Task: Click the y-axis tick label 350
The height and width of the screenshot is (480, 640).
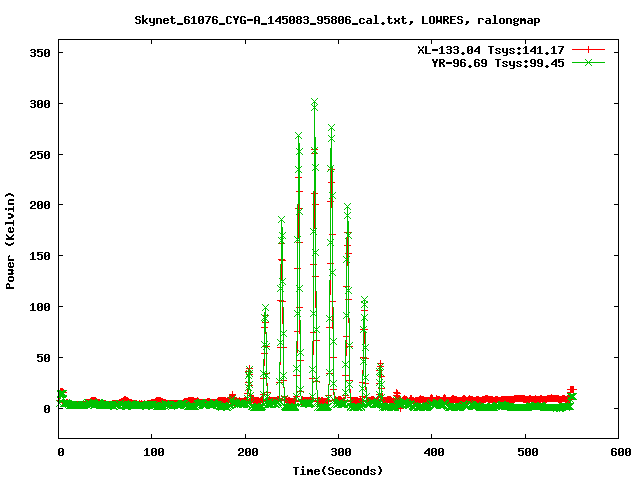Action: pyautogui.click(x=39, y=52)
